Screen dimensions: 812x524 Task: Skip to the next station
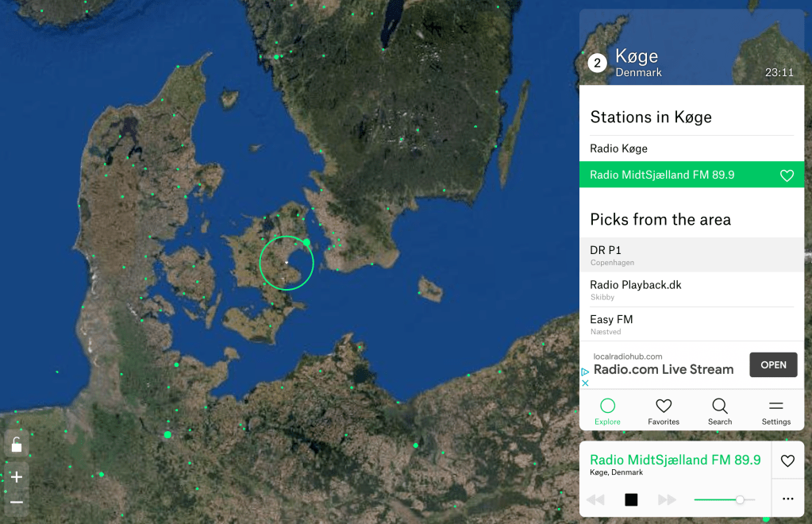667,499
